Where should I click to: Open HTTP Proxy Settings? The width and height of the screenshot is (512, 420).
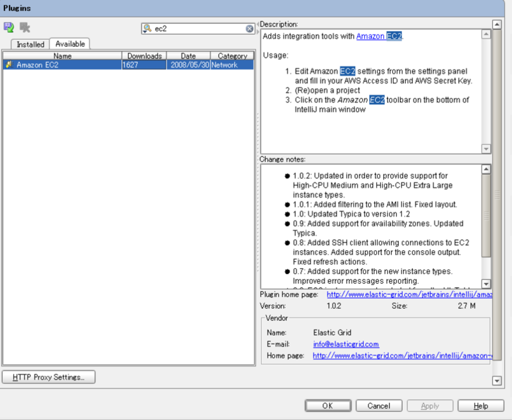[48, 377]
